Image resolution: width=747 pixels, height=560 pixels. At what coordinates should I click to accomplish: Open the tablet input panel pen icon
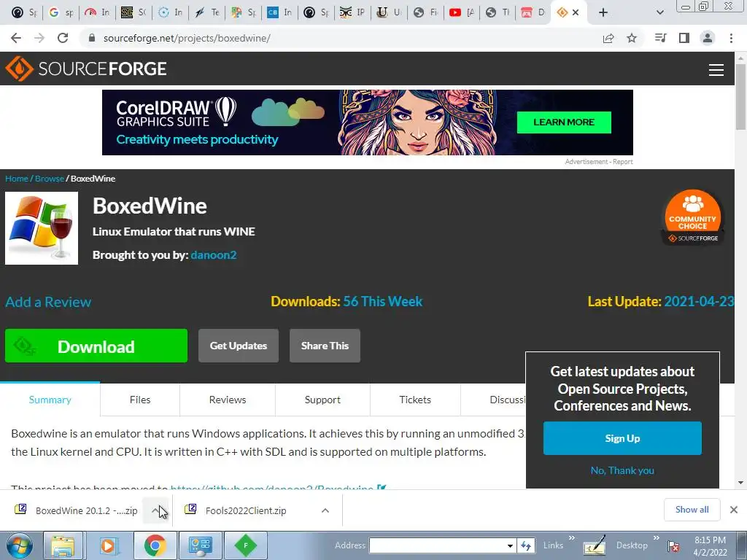594,545
